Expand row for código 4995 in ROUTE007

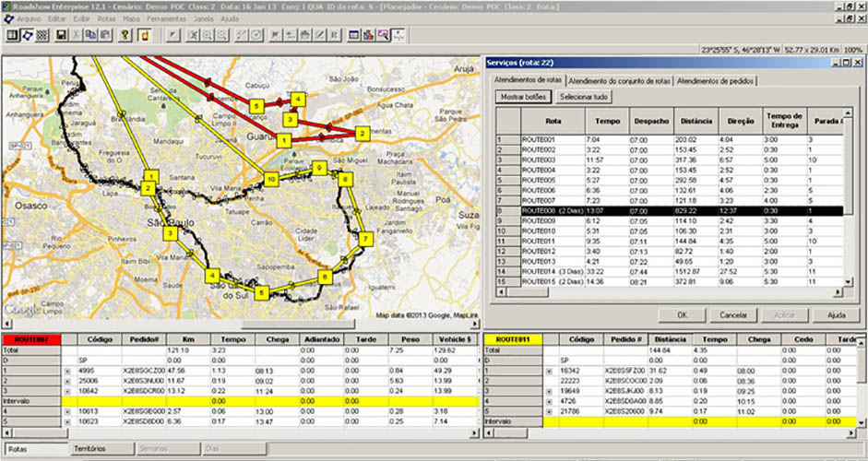click(67, 371)
